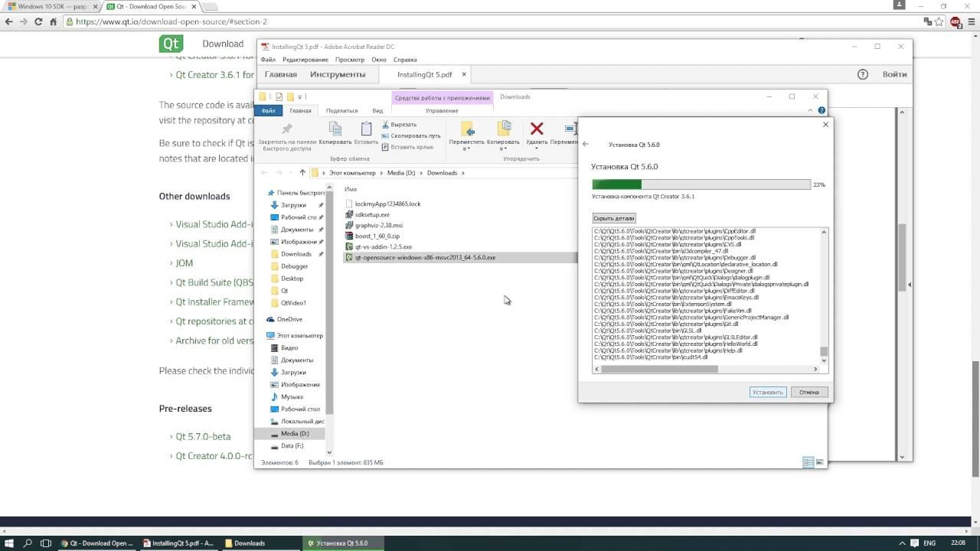Switch to Вид ribbon tab
The height and width of the screenshot is (551, 980).
(377, 110)
